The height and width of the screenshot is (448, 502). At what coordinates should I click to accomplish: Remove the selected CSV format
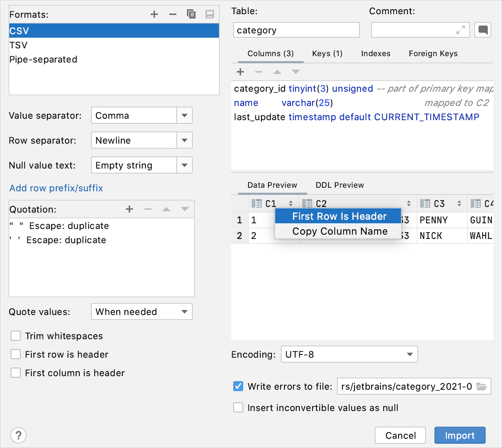coord(173,14)
